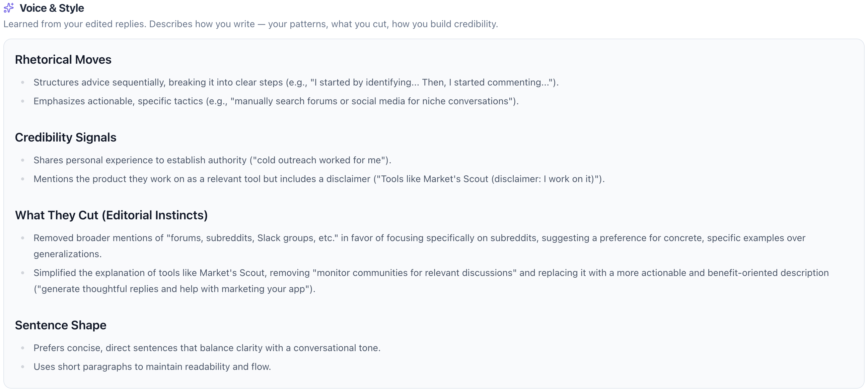Click the "Prefers concise, direct sentences" bullet
Screen dimensions: 868x391
[x=207, y=348]
